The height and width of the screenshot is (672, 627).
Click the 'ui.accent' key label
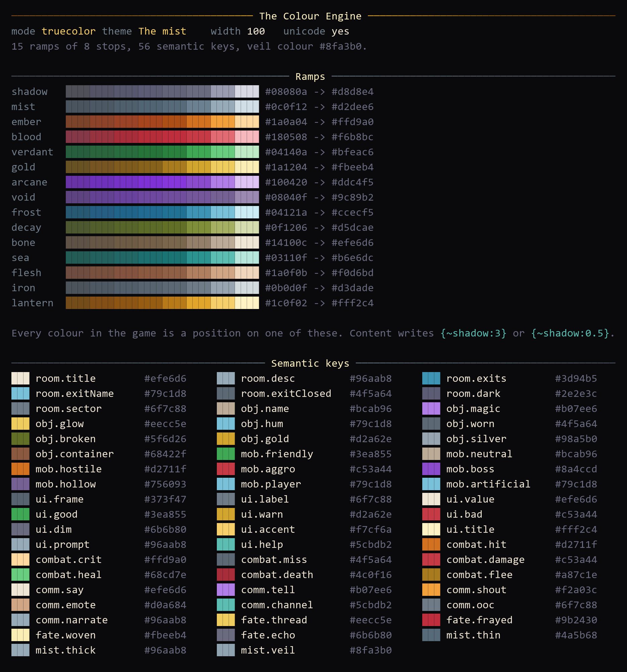[x=268, y=529]
